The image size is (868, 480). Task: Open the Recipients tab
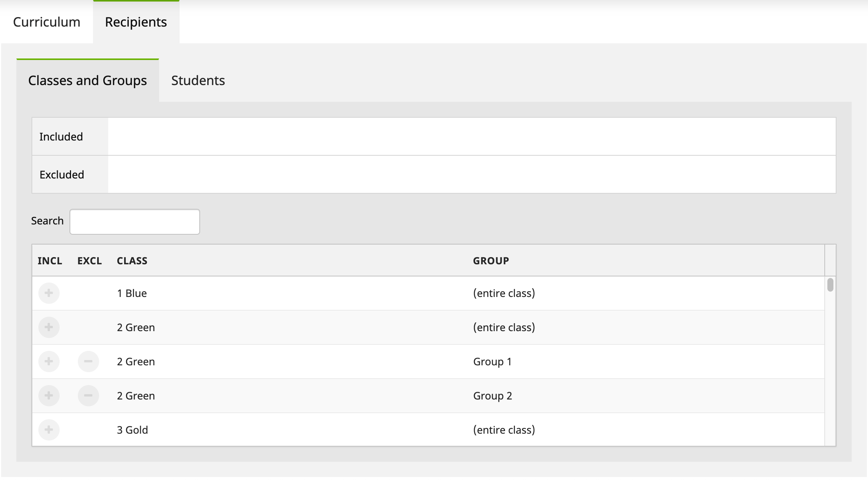[x=136, y=22]
